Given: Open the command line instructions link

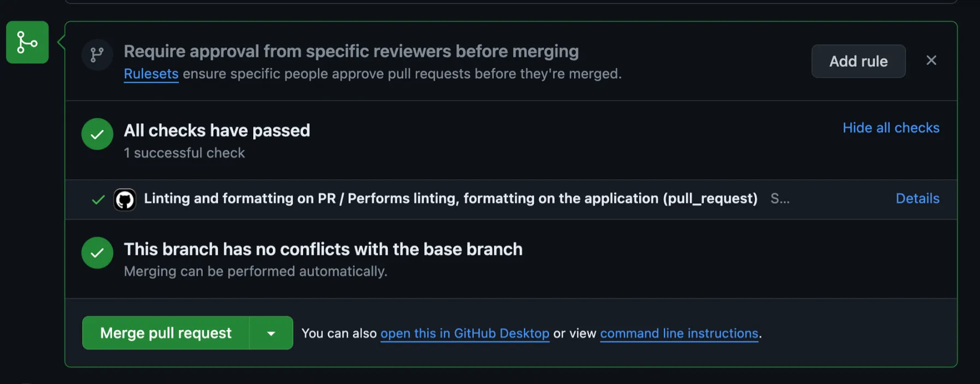Looking at the screenshot, I should (679, 333).
